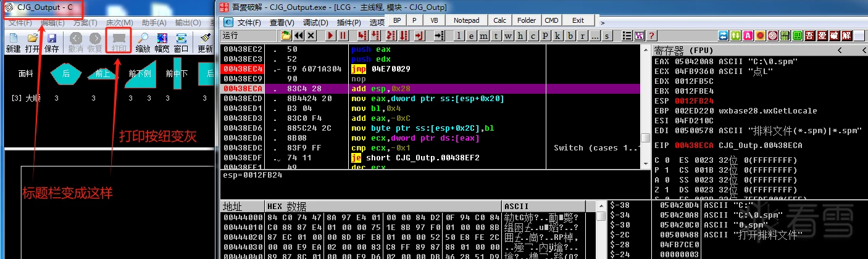Viewport: 868px width, 259px height.
Task: Open the debugger 调试(D) menu
Action: pyautogui.click(x=315, y=22)
